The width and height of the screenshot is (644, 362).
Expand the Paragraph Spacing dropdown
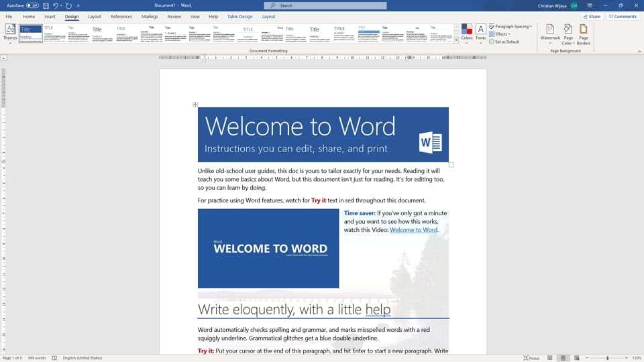pos(511,26)
